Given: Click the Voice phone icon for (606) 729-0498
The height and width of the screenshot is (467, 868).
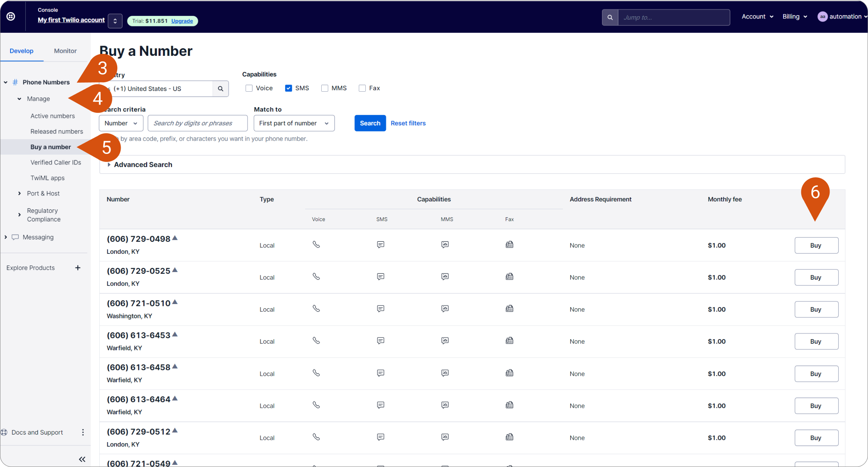Looking at the screenshot, I should point(316,244).
